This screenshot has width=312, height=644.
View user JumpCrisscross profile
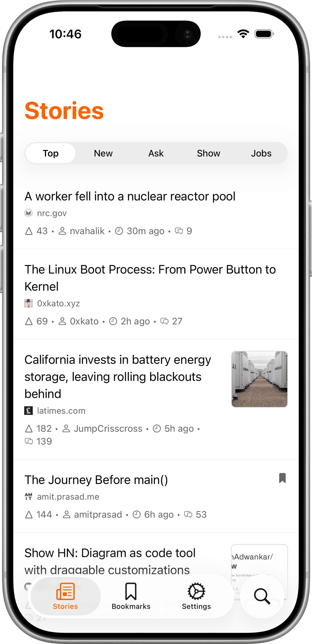point(108,429)
